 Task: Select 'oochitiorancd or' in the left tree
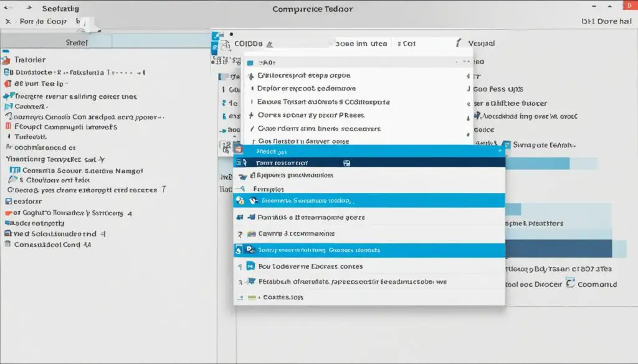pos(45,147)
